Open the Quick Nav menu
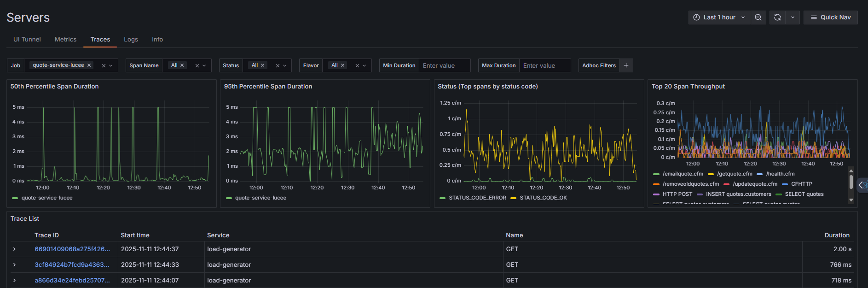The height and width of the screenshot is (288, 868). coord(830,18)
